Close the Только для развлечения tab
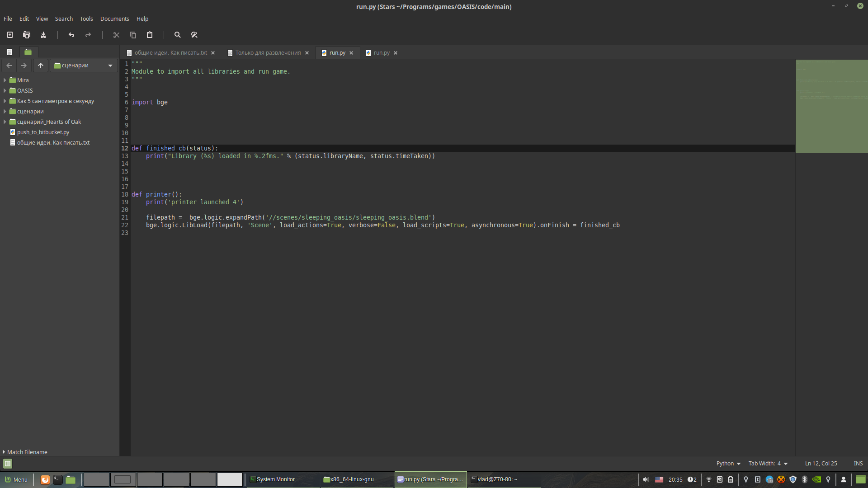This screenshot has height=488, width=868. pyautogui.click(x=307, y=53)
